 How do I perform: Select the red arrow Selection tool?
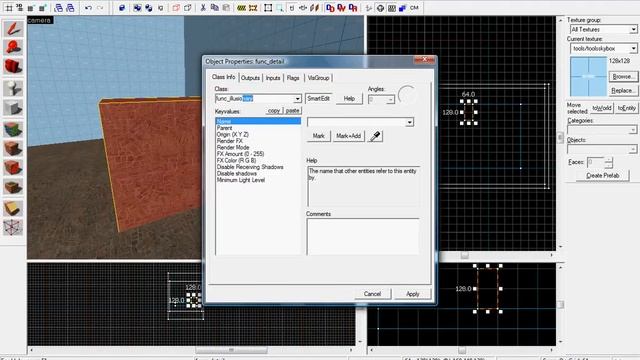[13, 29]
